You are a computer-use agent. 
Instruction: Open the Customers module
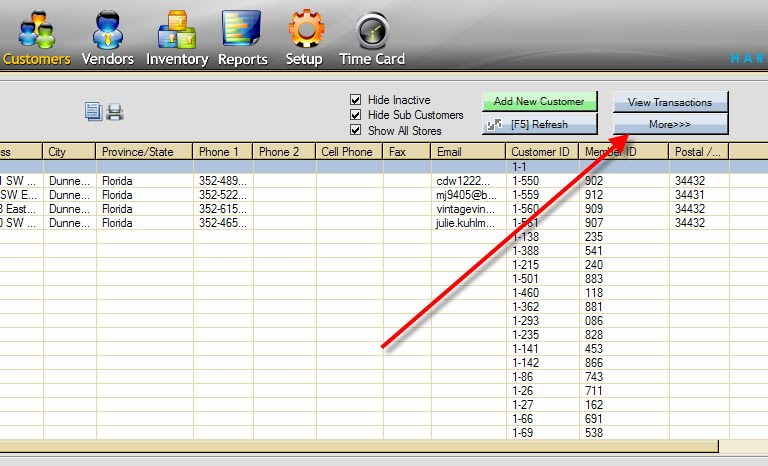point(35,36)
